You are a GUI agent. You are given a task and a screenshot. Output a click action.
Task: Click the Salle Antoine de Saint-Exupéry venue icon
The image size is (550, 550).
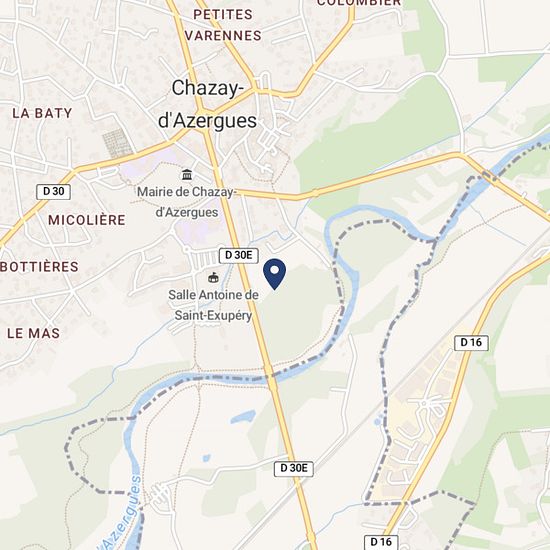[213, 278]
